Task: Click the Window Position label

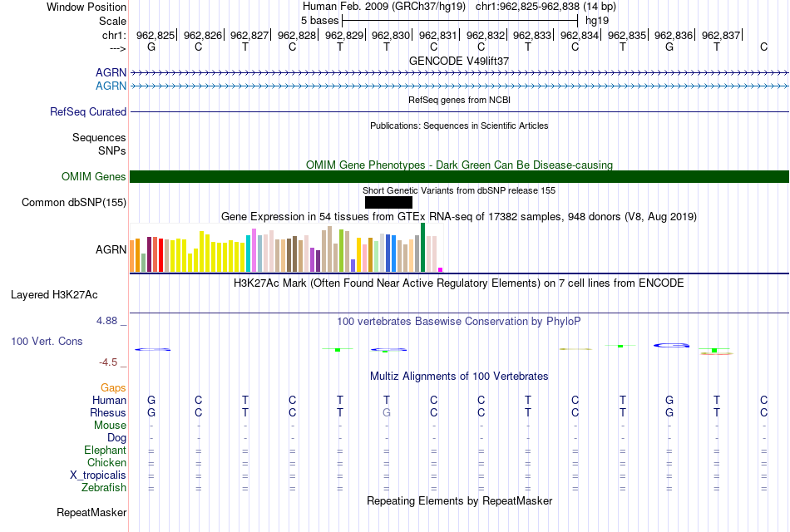Action: pos(86,7)
